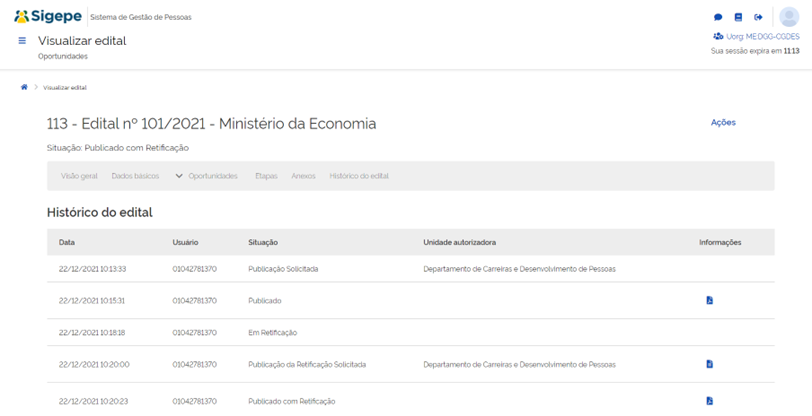
Task: Switch organizational unit Uorg ME-DGG-CGDES
Action: (756, 36)
